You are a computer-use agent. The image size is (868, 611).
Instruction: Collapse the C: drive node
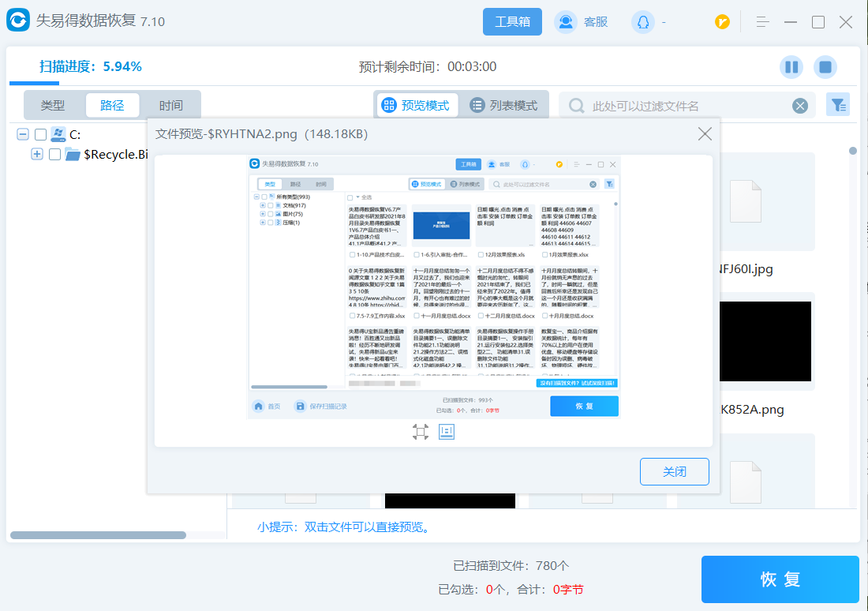tap(23, 134)
